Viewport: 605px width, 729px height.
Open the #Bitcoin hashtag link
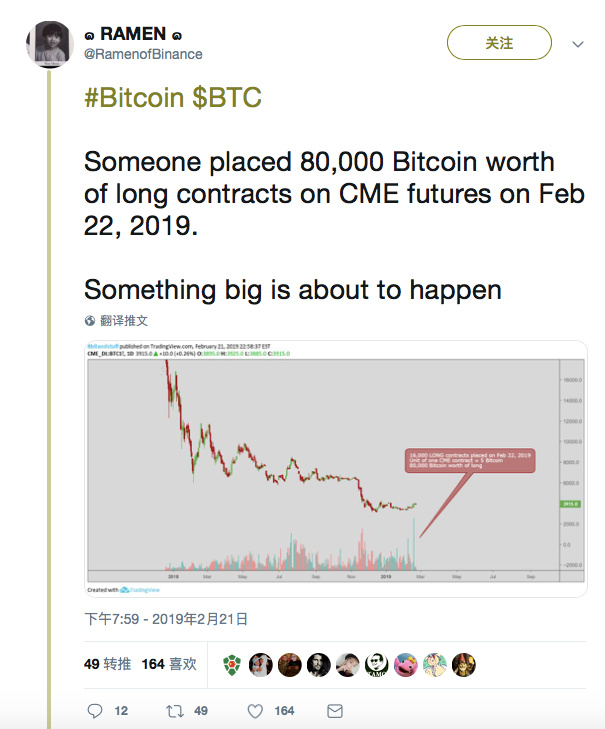pyautogui.click(x=134, y=98)
